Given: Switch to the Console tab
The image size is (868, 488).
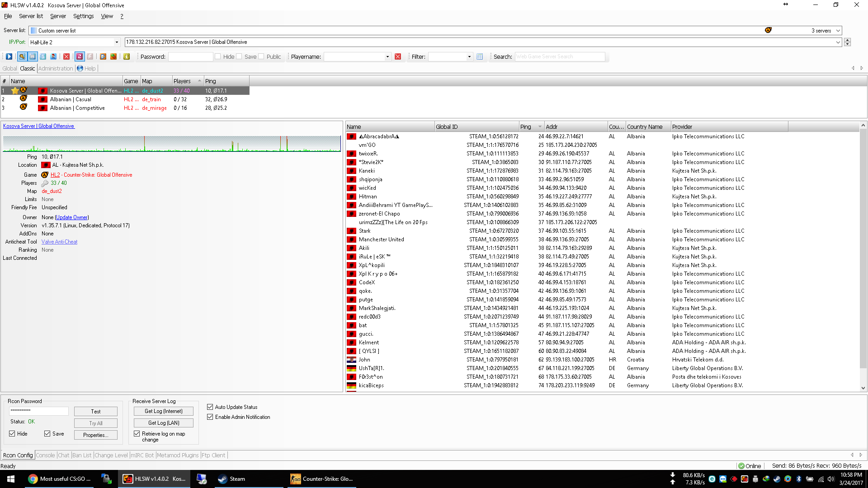Looking at the screenshot, I should [x=45, y=455].
